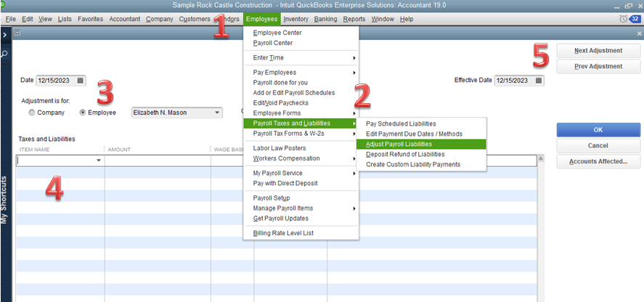Screen dimensions: 644x302
Task: Open the Accountant menu
Action: [x=125, y=19]
